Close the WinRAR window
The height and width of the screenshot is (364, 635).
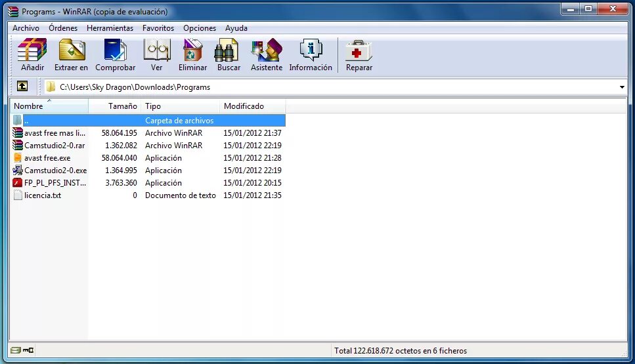(x=613, y=9)
